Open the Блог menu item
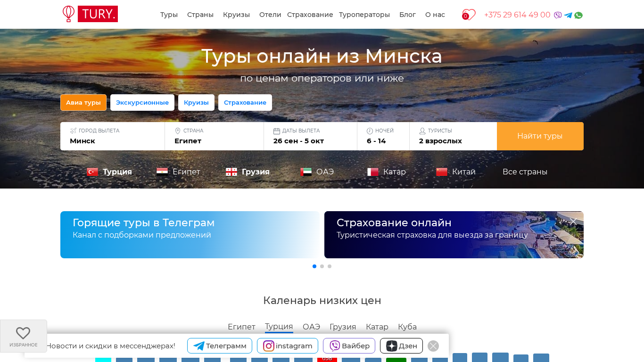644x362 pixels. (x=407, y=15)
